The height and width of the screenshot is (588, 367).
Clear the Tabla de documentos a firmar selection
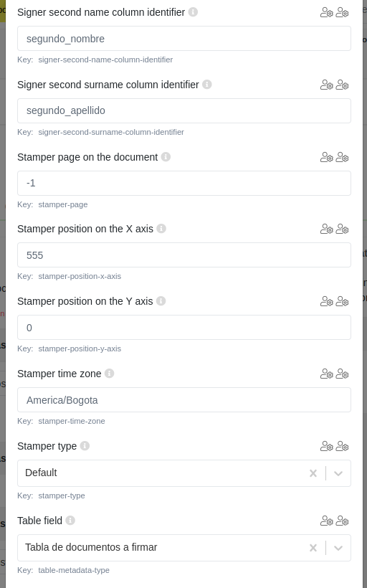coord(313,548)
